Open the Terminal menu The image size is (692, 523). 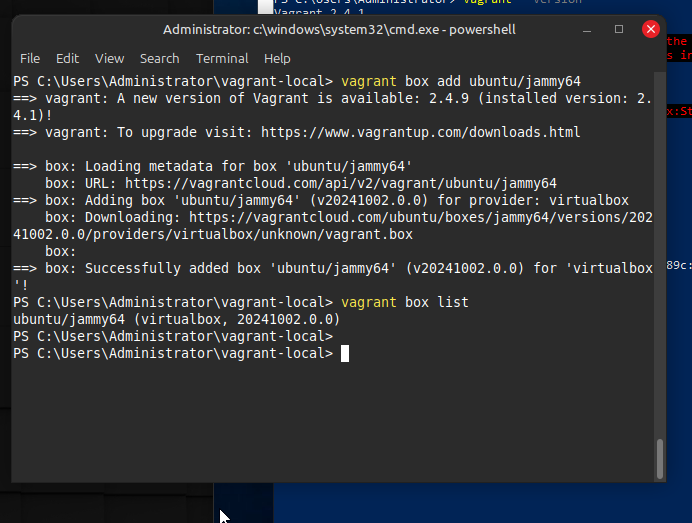click(222, 59)
